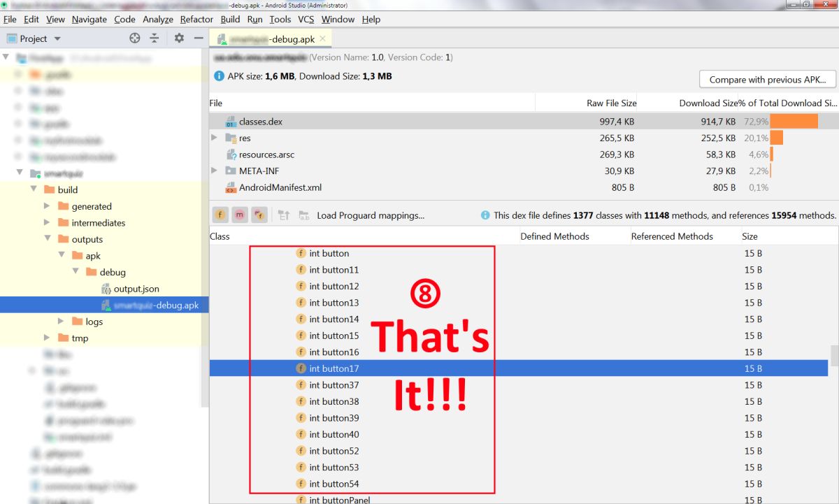Viewport: 839px width, 504px height.
Task: Open the File menu
Action: tap(10, 20)
